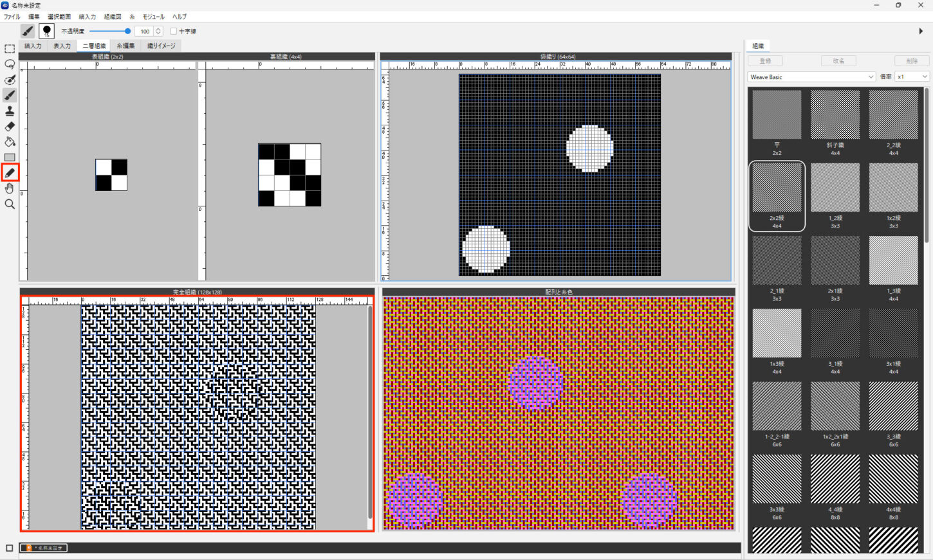Switch to the 織りイメージ tab
Image resolution: width=933 pixels, height=560 pixels.
click(161, 46)
